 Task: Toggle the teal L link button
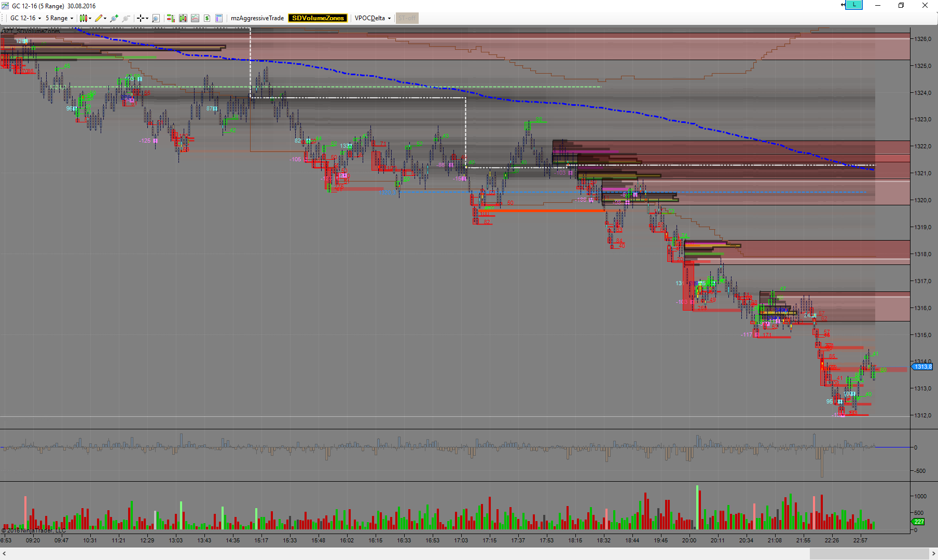(x=853, y=5)
